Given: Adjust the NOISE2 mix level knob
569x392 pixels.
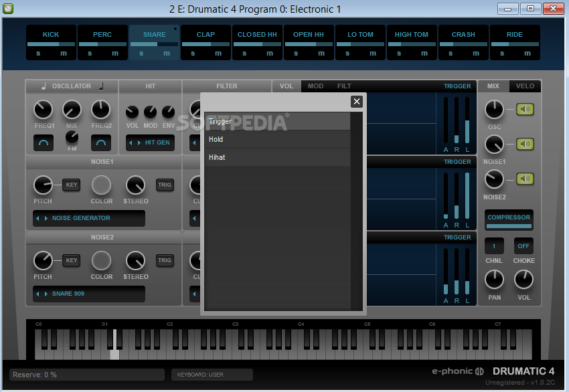Looking at the screenshot, I should tap(494, 179).
